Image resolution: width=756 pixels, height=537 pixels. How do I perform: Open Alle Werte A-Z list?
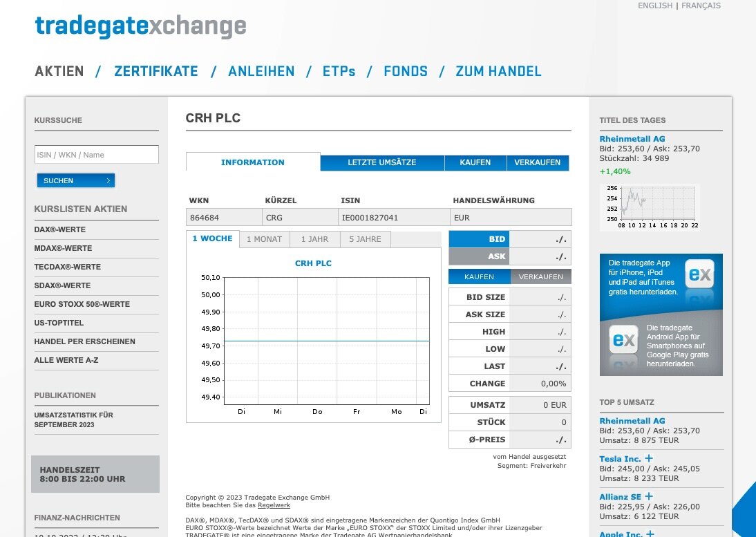[x=66, y=361]
